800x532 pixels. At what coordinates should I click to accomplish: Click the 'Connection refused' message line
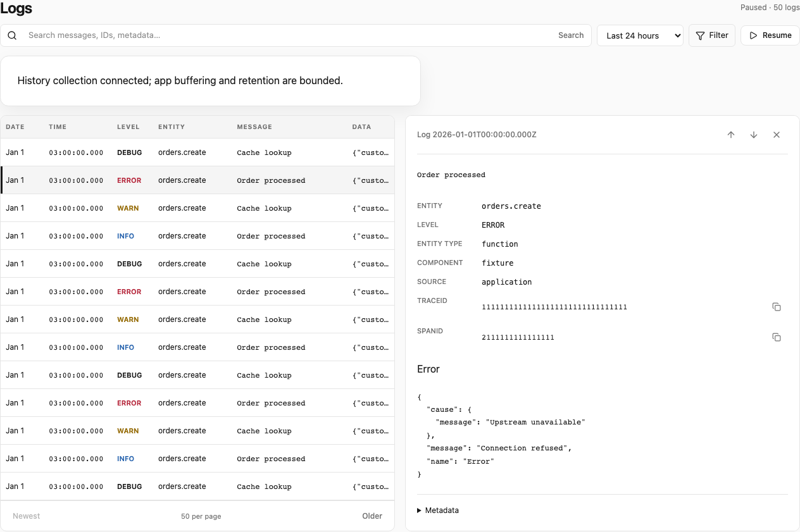(499, 448)
